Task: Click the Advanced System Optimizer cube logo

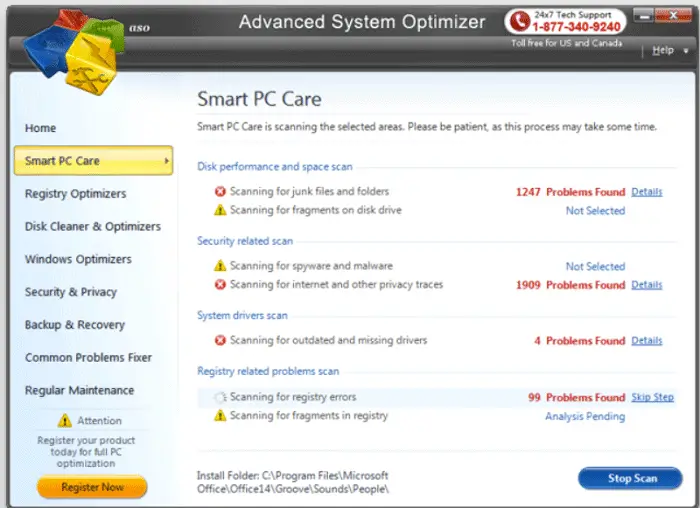Action: click(74, 51)
